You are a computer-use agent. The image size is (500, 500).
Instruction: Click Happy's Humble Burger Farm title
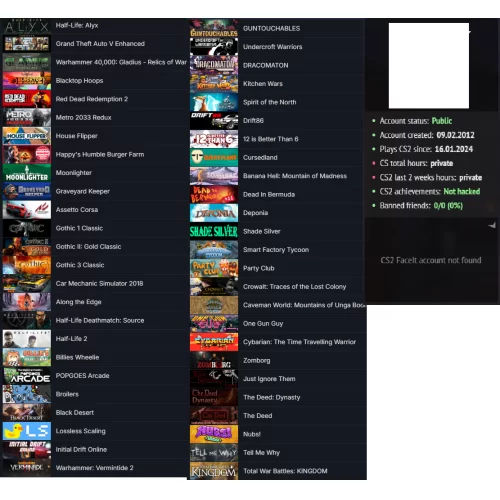click(x=100, y=154)
